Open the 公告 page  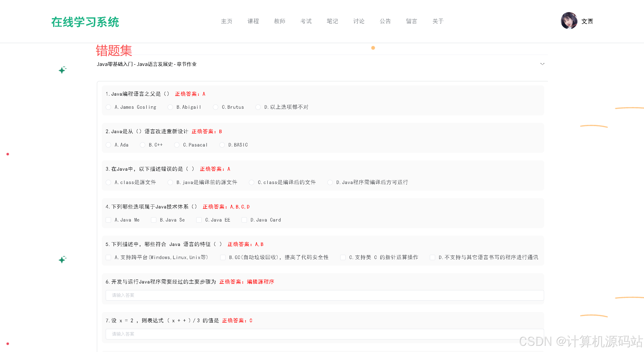385,21
